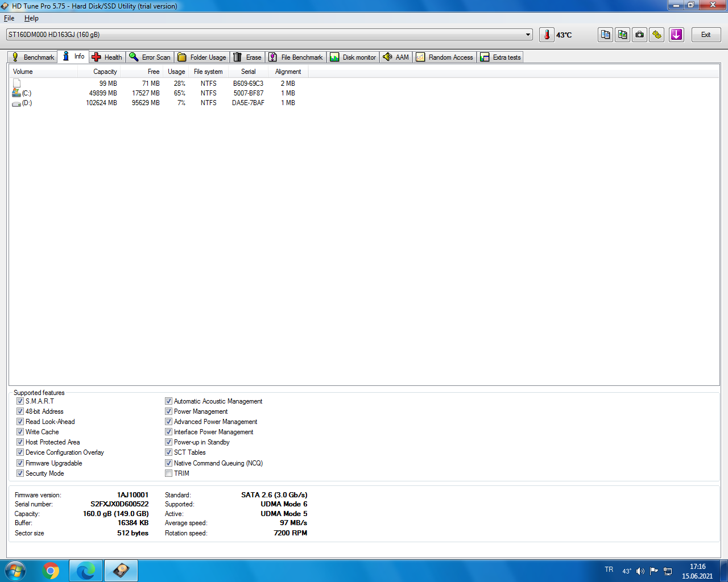The width and height of the screenshot is (728, 582).
Task: Click the 7200 RPM rotation speed value
Action: (290, 533)
